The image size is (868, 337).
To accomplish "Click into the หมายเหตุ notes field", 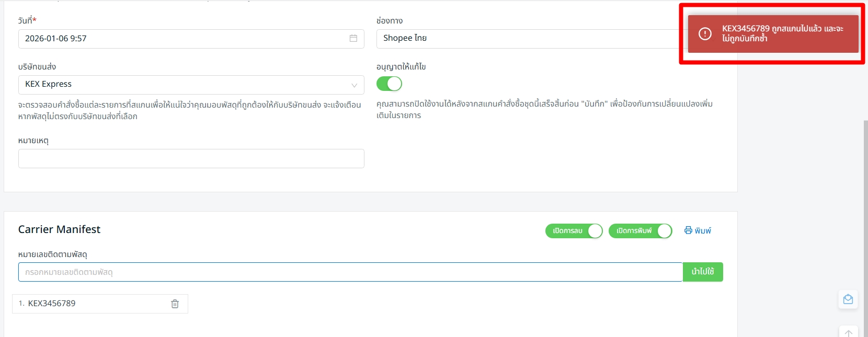I will tap(191, 159).
